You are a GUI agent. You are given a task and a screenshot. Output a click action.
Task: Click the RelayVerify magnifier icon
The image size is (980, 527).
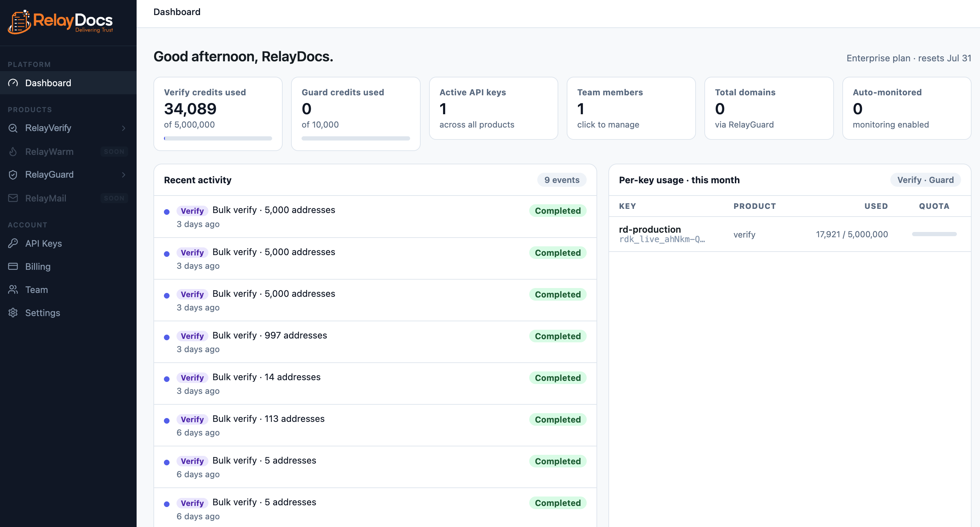13,128
